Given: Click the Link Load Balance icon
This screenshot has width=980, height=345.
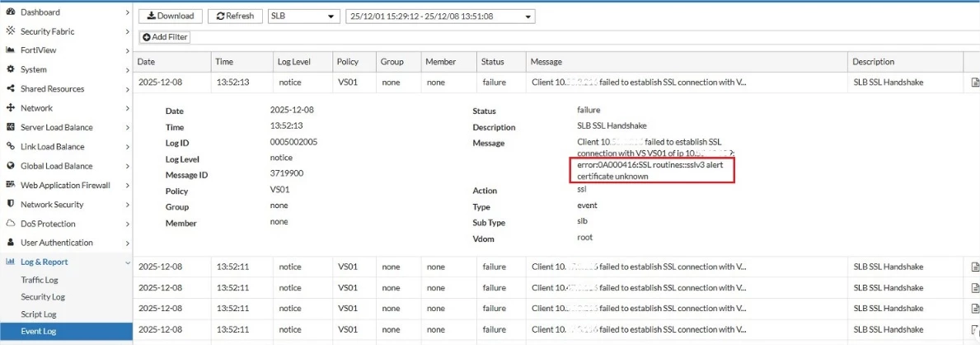Looking at the screenshot, I should coord(10,147).
